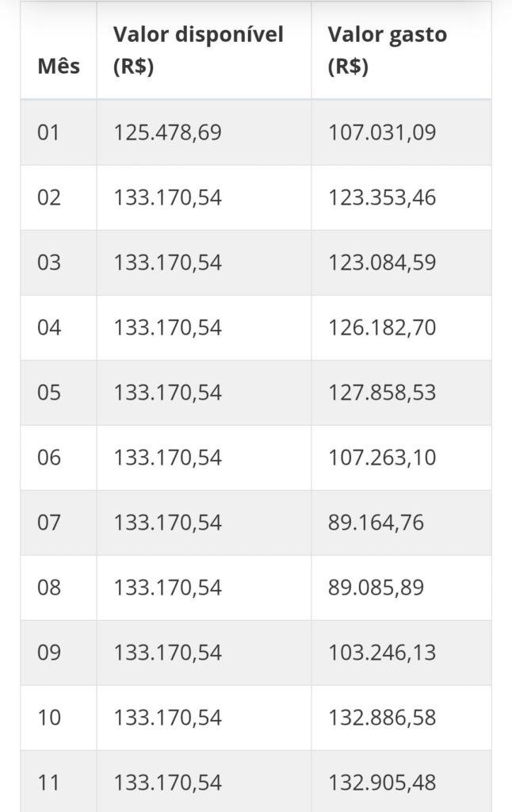Viewport: 512px width, 812px height.
Task: Select the spent value 89.164,76
Action: [376, 523]
